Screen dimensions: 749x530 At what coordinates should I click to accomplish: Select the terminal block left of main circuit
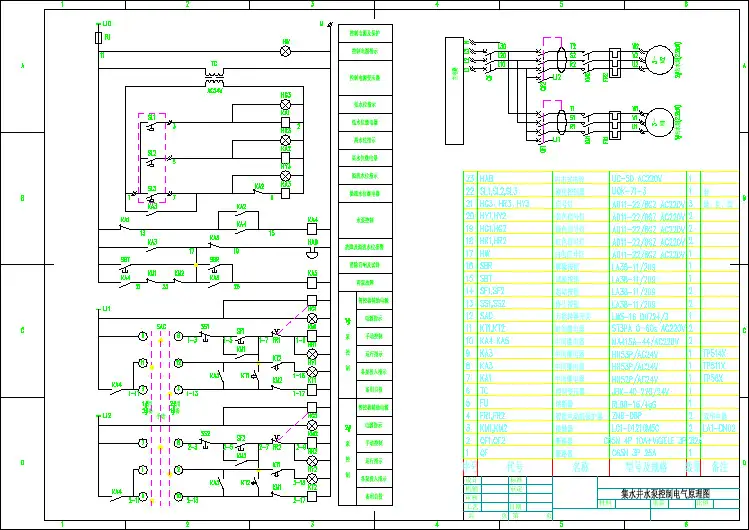click(x=456, y=70)
